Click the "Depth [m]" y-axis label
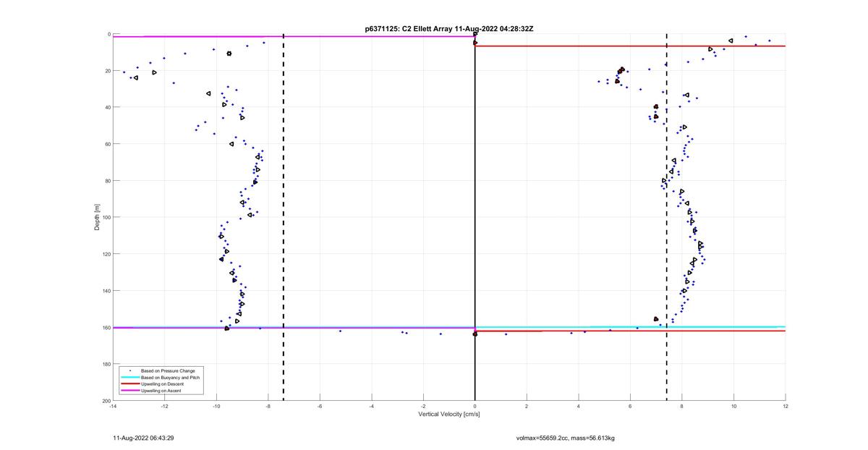The height and width of the screenshot is (450, 868). point(96,217)
